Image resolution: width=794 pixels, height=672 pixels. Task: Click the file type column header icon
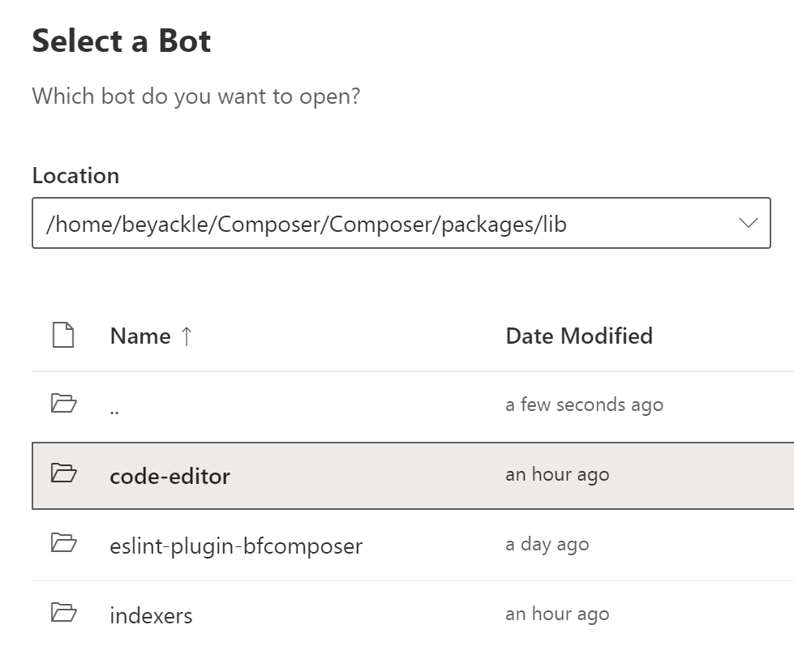point(63,335)
